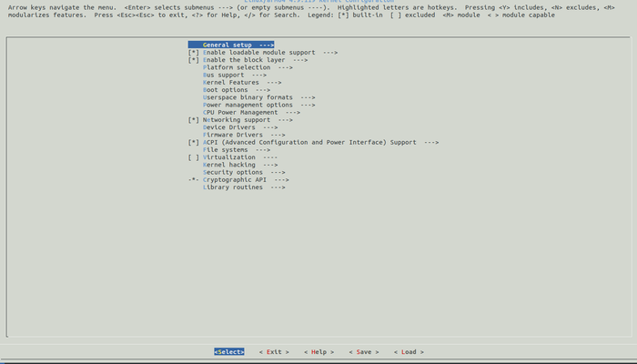Toggle Networking support checkbox
The height and width of the screenshot is (364, 637).
coord(194,120)
